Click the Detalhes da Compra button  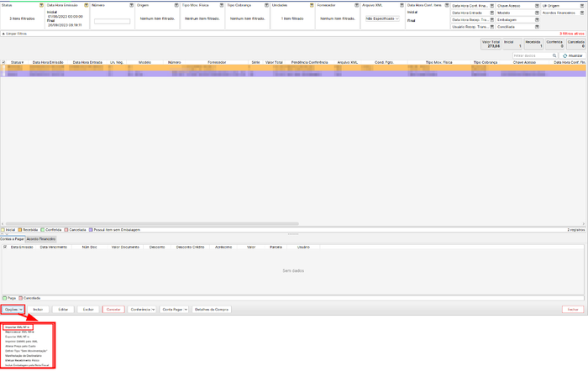212,309
